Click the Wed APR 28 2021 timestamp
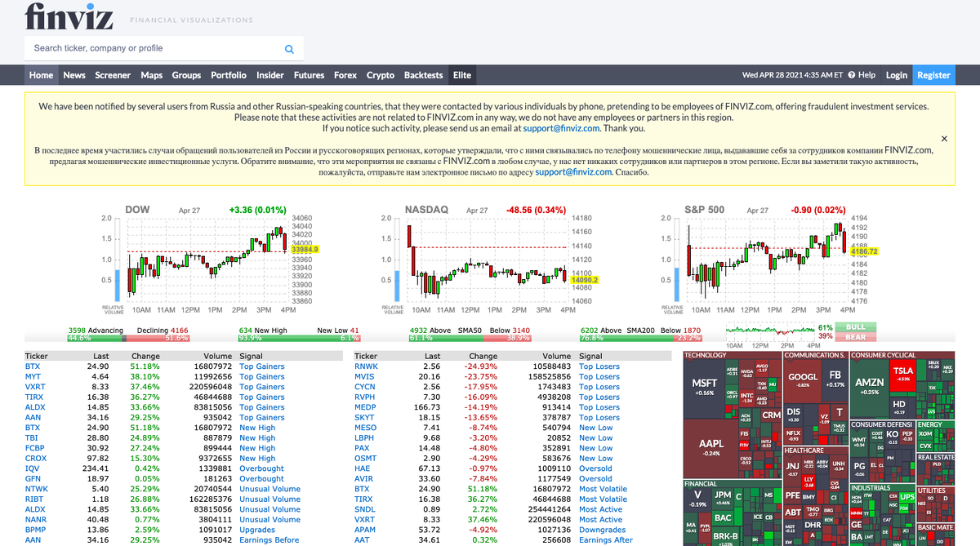The width and height of the screenshot is (980, 546). [x=792, y=75]
